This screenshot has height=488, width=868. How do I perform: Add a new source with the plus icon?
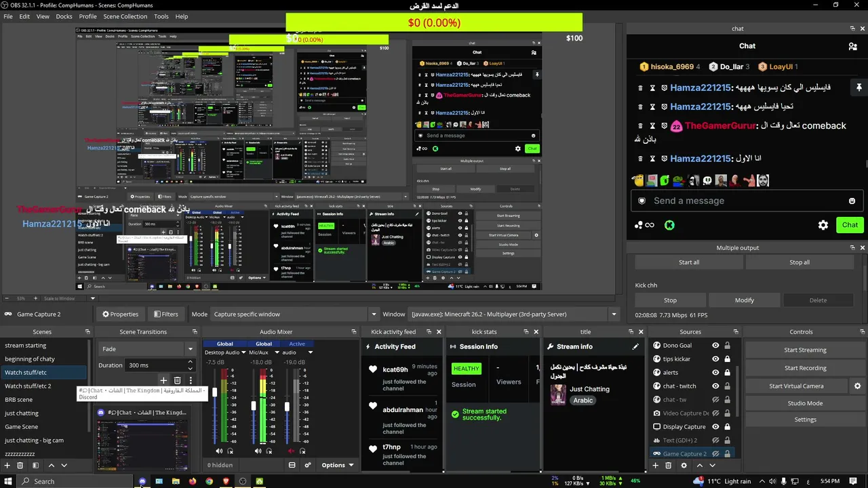pyautogui.click(x=655, y=466)
